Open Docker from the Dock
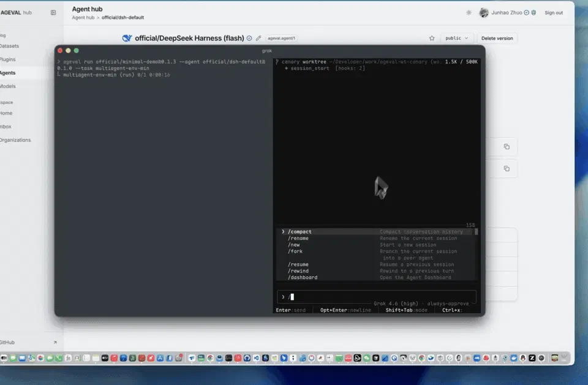 [514, 358]
